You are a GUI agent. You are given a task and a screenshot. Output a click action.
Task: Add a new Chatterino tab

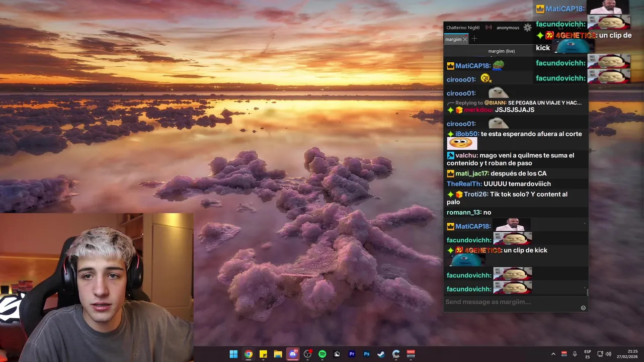(474, 39)
